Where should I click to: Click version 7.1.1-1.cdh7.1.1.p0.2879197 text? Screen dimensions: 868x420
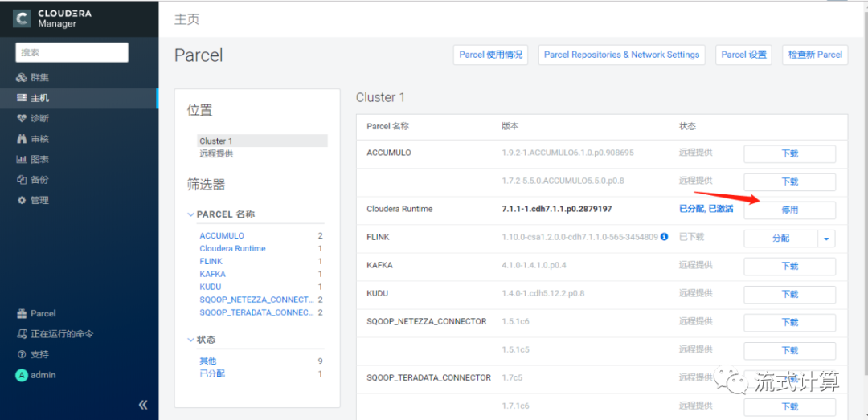click(x=556, y=209)
